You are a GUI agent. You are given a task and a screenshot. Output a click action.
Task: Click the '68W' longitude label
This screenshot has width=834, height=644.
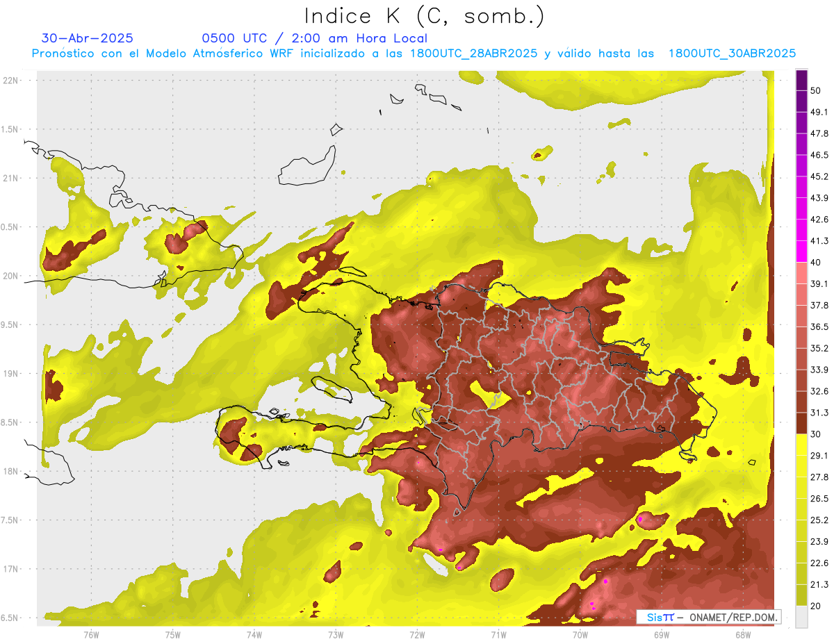pyautogui.click(x=742, y=635)
